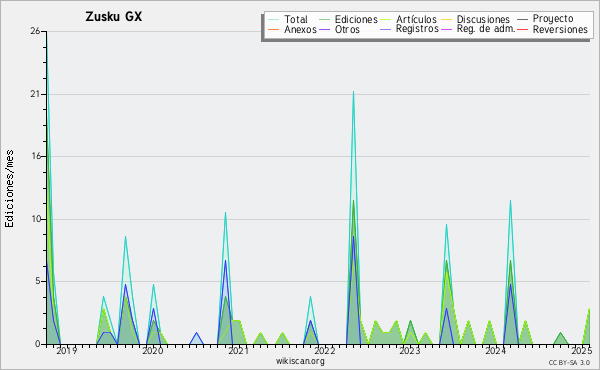Click the green Ediciones legend line swatch
This screenshot has width=600, height=370.
[324, 20]
